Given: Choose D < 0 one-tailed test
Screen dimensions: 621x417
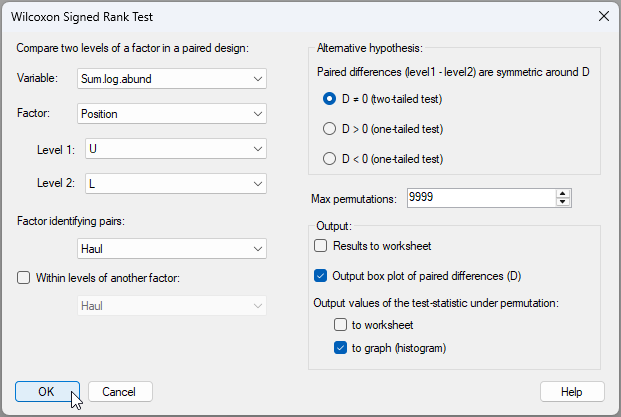Looking at the screenshot, I should point(330,158).
